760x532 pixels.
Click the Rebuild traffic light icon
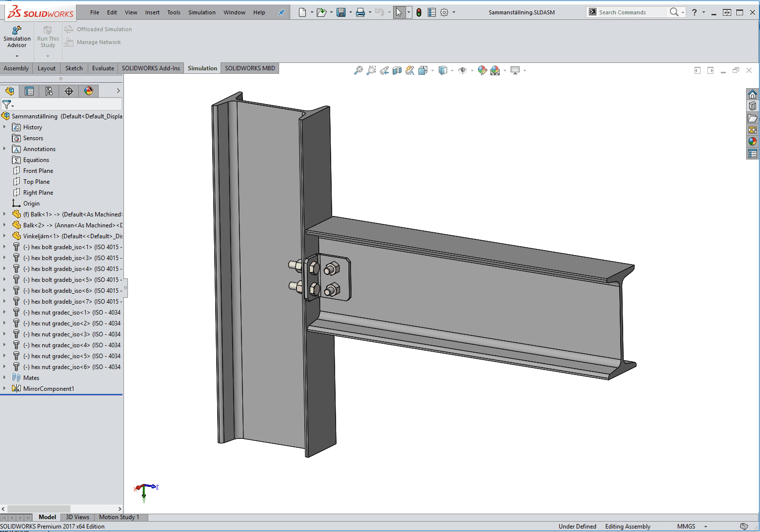[419, 12]
